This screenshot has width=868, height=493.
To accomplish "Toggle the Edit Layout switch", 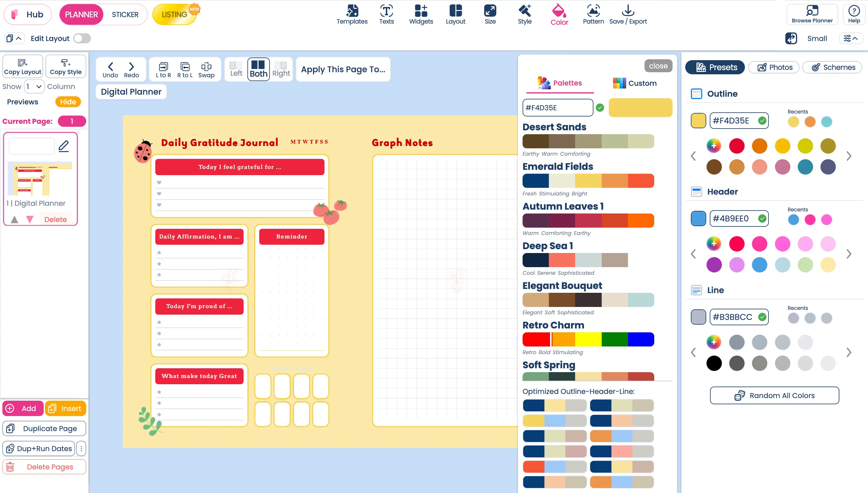I will (x=82, y=38).
